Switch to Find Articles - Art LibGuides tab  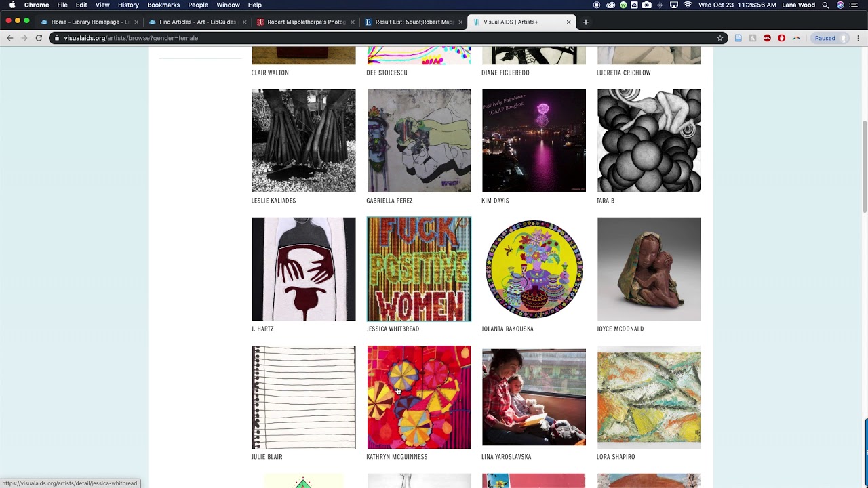coord(197,22)
